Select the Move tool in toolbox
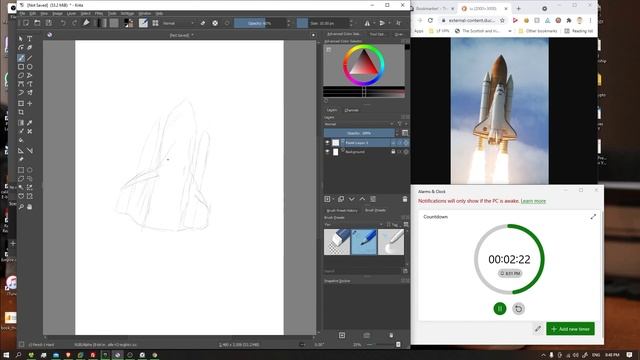Image resolution: width=640 pixels, height=360 pixels. pos(30,104)
